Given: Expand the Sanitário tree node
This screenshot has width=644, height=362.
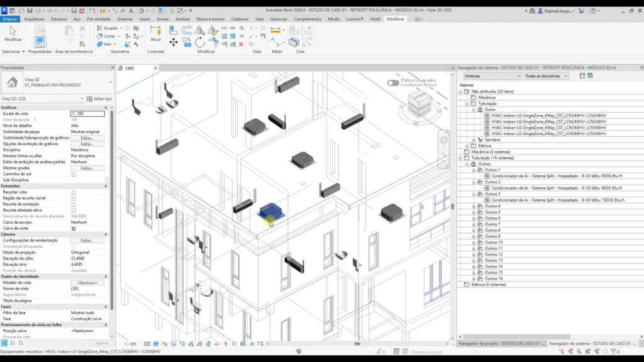Looking at the screenshot, I should tap(474, 140).
